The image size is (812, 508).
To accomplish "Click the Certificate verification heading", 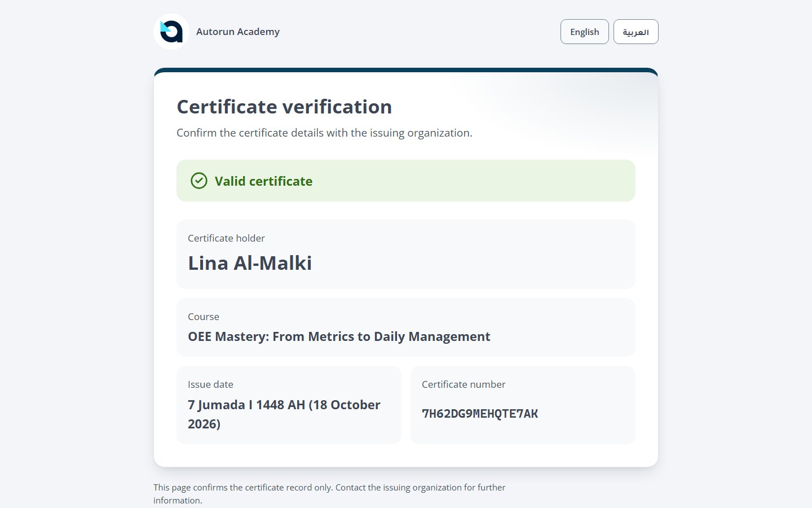I will (x=284, y=107).
